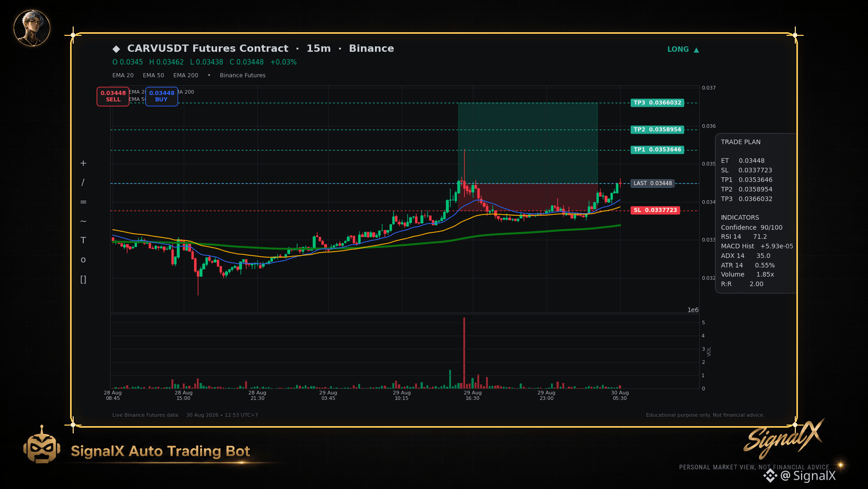The width and height of the screenshot is (868, 489).
Task: Click the ATR 14 value 0.55% row
Action: click(x=748, y=266)
